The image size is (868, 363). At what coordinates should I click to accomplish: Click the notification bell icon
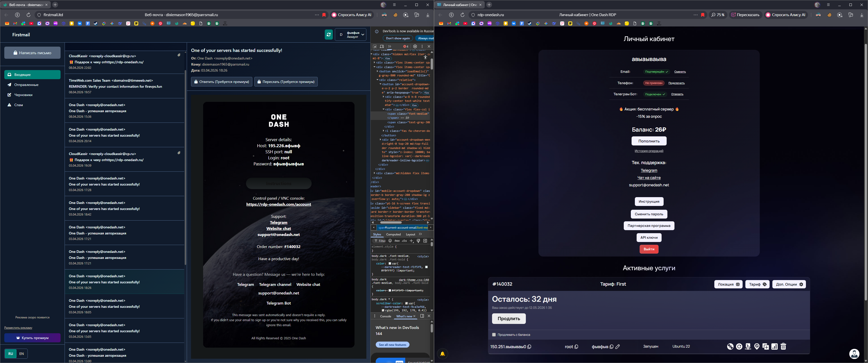(x=442, y=354)
